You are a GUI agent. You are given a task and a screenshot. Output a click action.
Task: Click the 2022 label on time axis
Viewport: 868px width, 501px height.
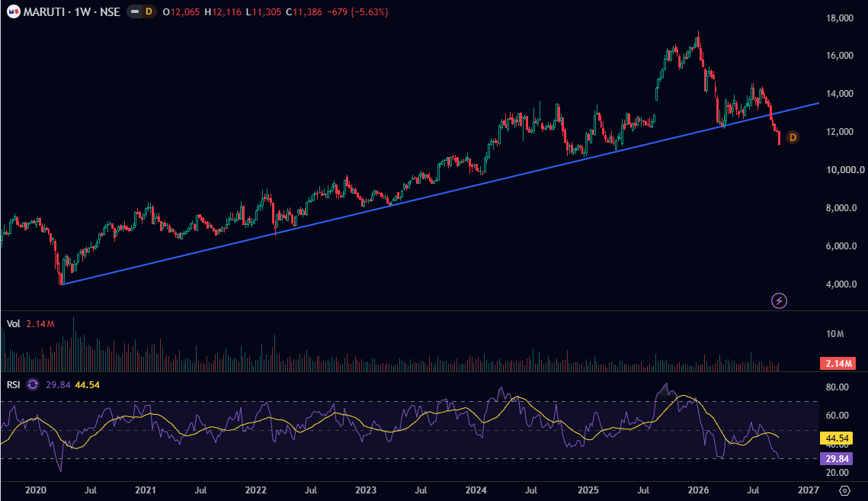point(256,490)
